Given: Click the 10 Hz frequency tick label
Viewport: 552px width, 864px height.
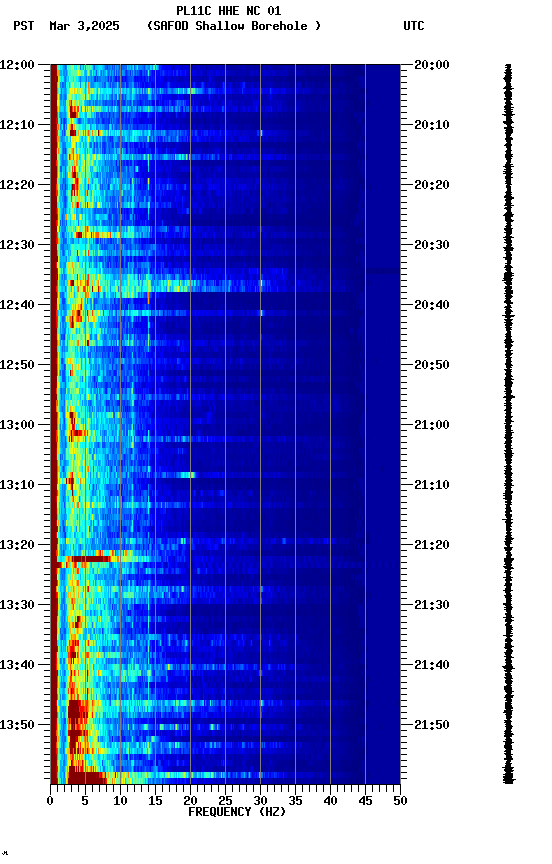Looking at the screenshot, I should tap(120, 802).
